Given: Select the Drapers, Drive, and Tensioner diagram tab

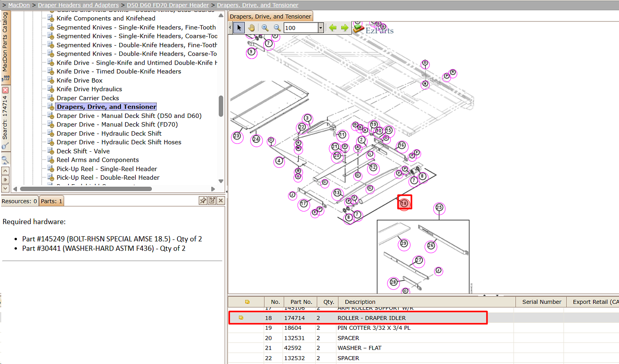Looking at the screenshot, I should [x=270, y=16].
